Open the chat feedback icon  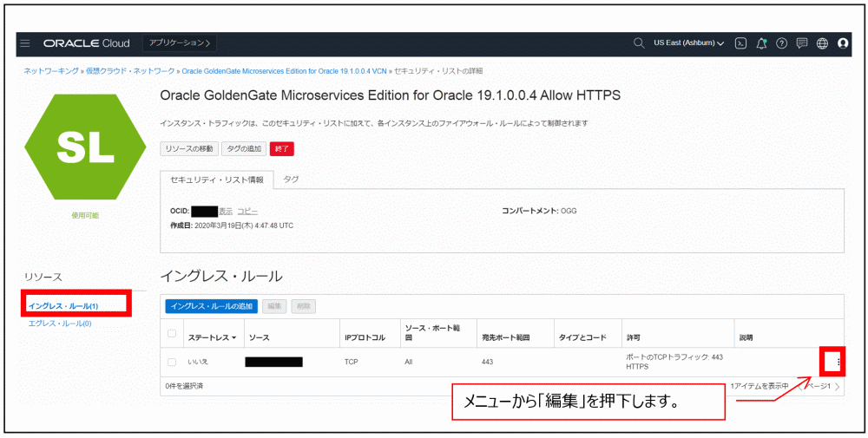[x=801, y=43]
